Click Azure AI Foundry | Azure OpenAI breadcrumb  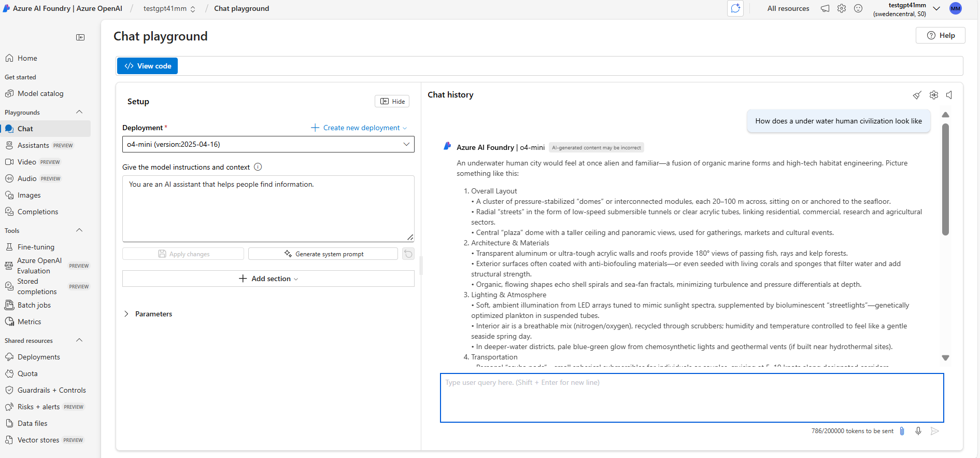point(68,8)
